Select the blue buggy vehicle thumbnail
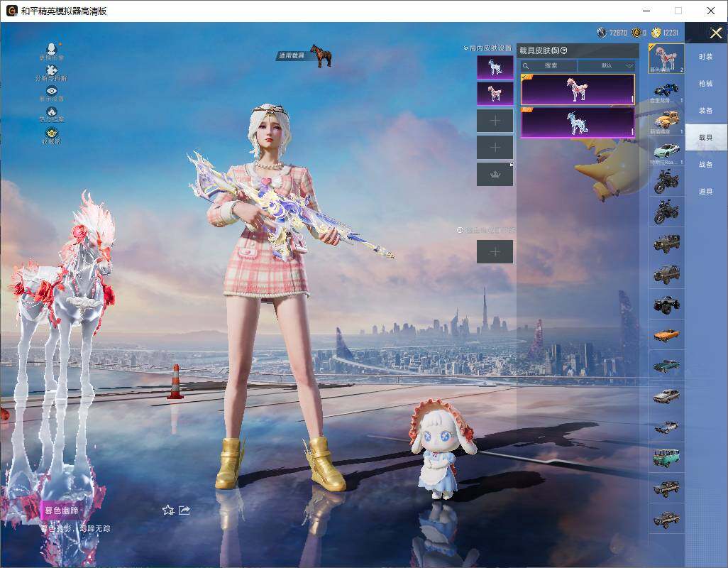This screenshot has width=728, height=568. click(666, 90)
